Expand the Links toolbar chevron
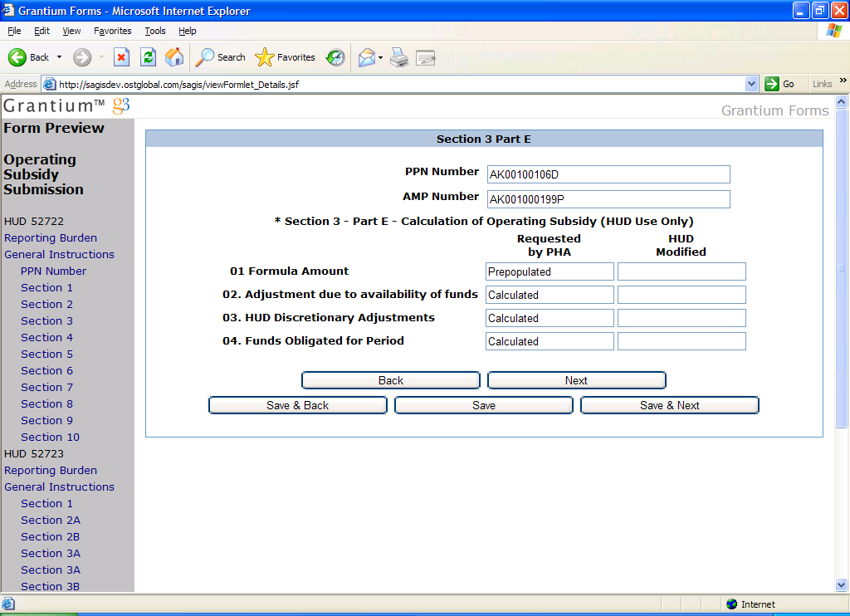The image size is (850, 616). [843, 81]
